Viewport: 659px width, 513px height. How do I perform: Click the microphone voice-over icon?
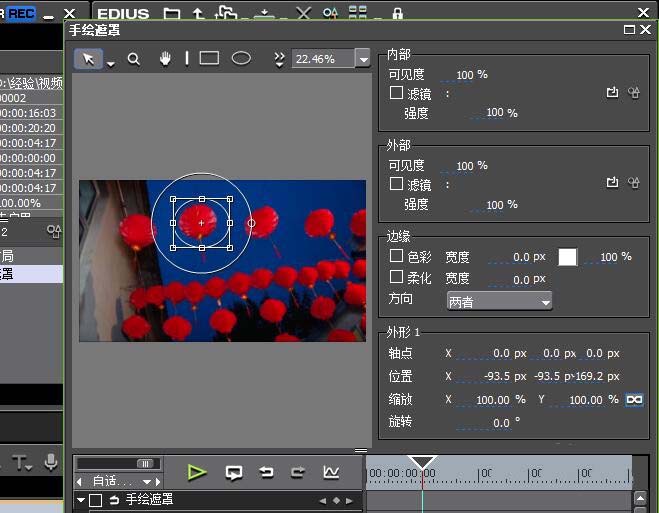click(x=51, y=462)
